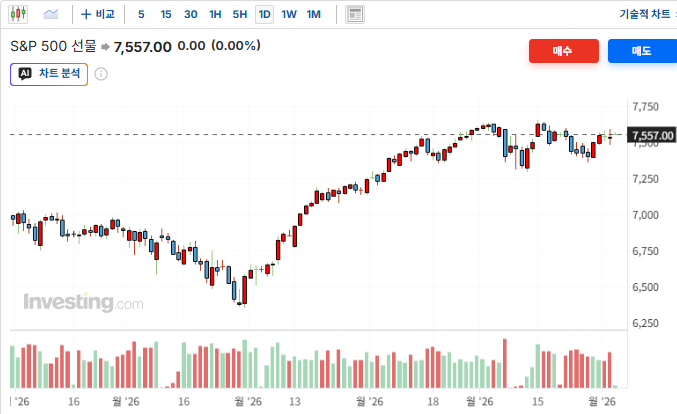Click the info icon beside chart analysis

tap(101, 74)
